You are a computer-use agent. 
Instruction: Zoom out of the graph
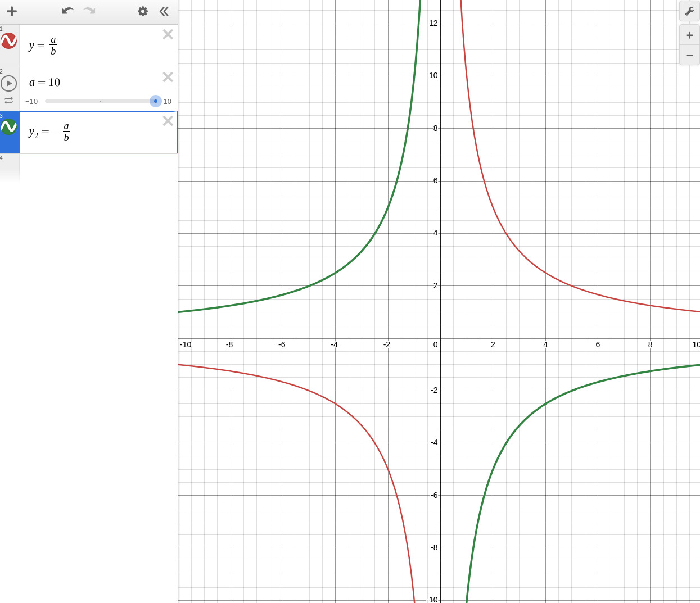[x=689, y=55]
